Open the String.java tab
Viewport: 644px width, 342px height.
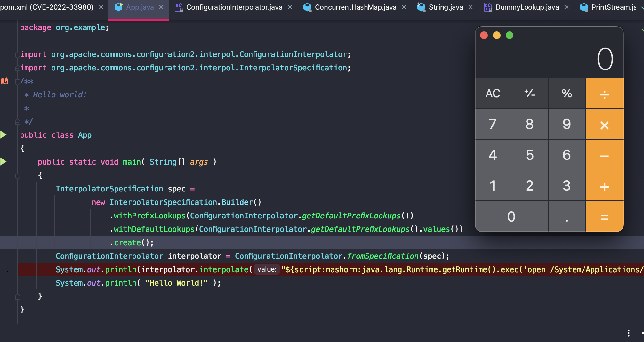point(446,7)
